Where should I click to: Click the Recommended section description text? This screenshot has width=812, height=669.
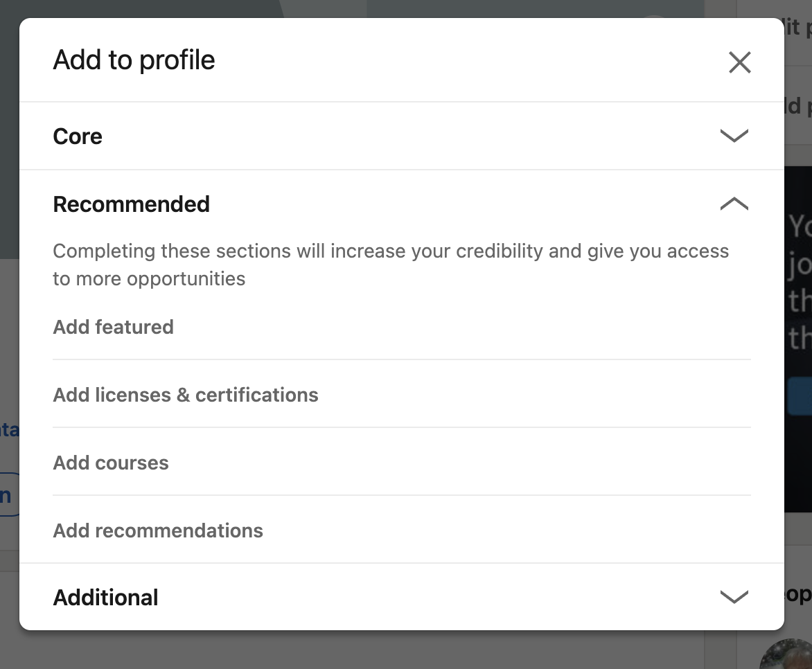coord(391,265)
